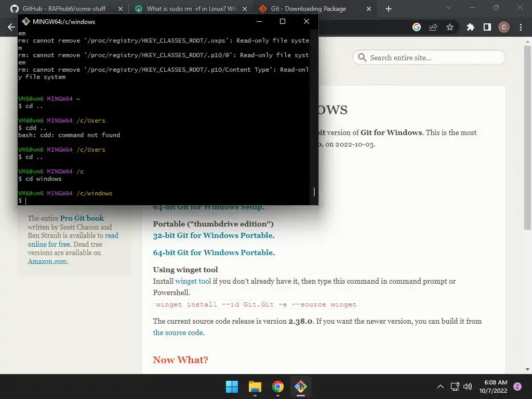Select the Git Bash taskbar icon
Image resolution: width=532 pixels, height=399 pixels.
(301, 387)
